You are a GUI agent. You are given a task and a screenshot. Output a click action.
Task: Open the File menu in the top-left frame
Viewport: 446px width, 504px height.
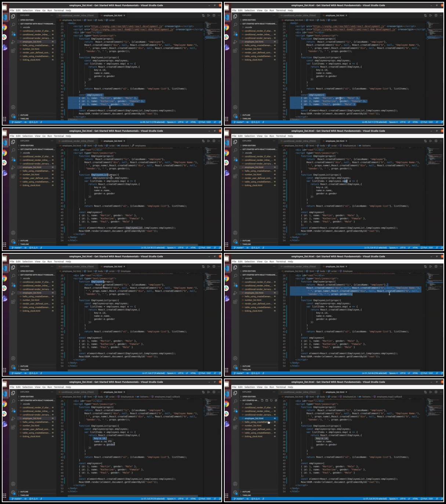coord(12,10)
